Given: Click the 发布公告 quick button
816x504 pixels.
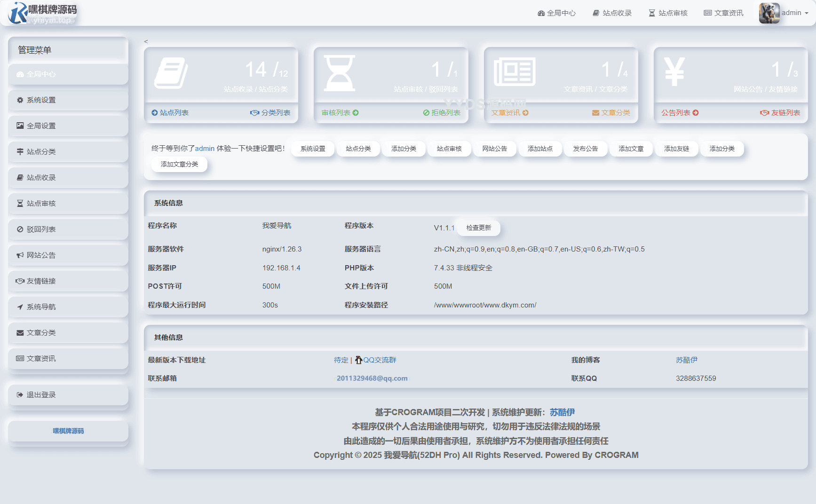Looking at the screenshot, I should [586, 149].
